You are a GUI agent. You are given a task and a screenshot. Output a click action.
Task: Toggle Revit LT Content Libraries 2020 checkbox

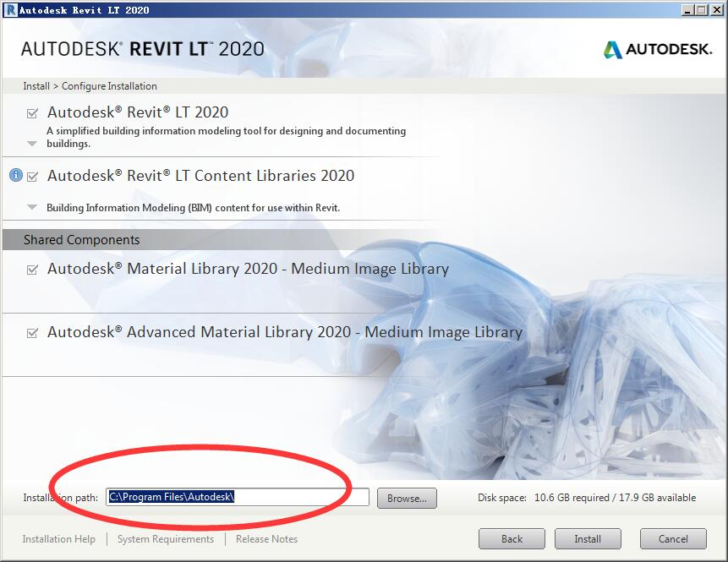pyautogui.click(x=32, y=177)
